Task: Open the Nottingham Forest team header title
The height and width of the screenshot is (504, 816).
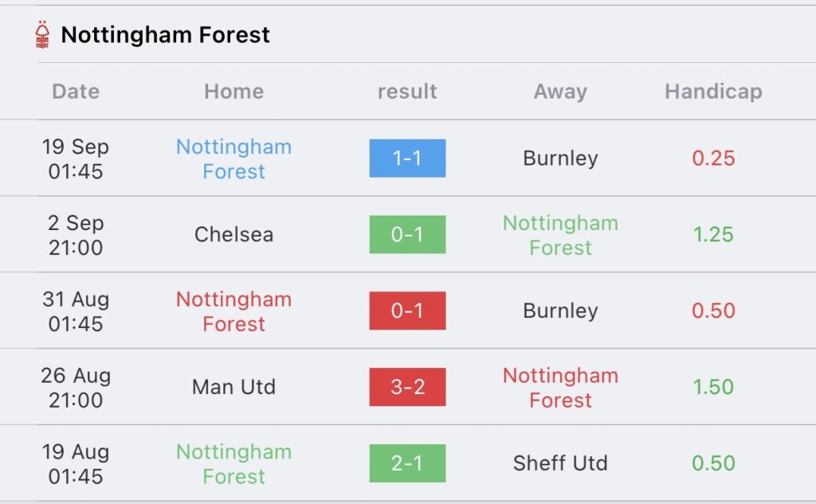Action: [x=165, y=35]
